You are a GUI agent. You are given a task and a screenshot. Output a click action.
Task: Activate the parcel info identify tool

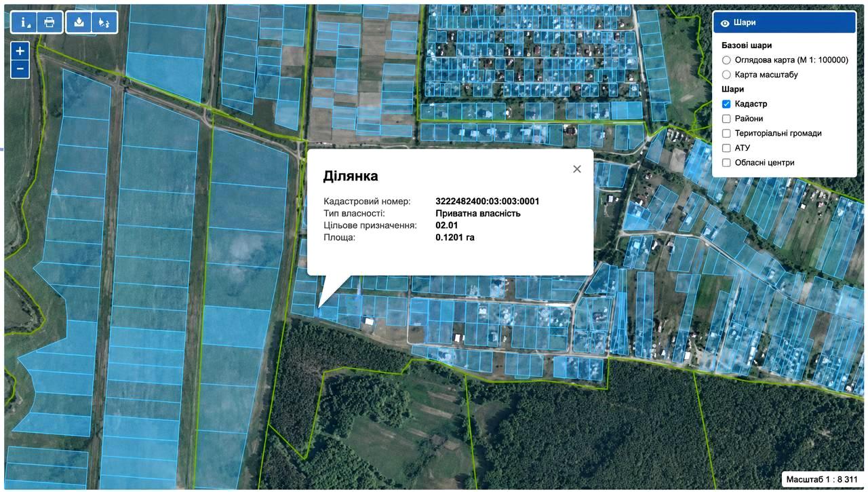25,22
